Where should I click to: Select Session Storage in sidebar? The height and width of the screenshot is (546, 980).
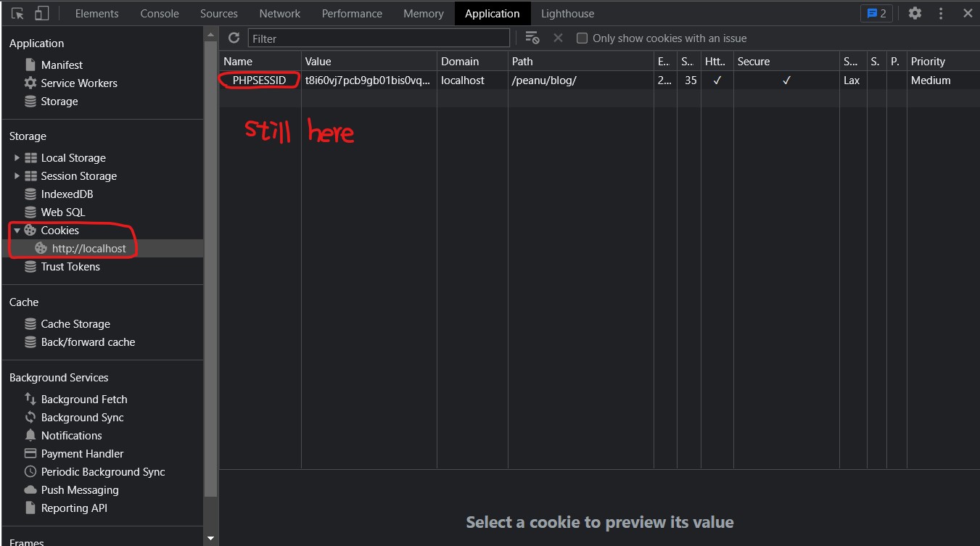pyautogui.click(x=78, y=175)
